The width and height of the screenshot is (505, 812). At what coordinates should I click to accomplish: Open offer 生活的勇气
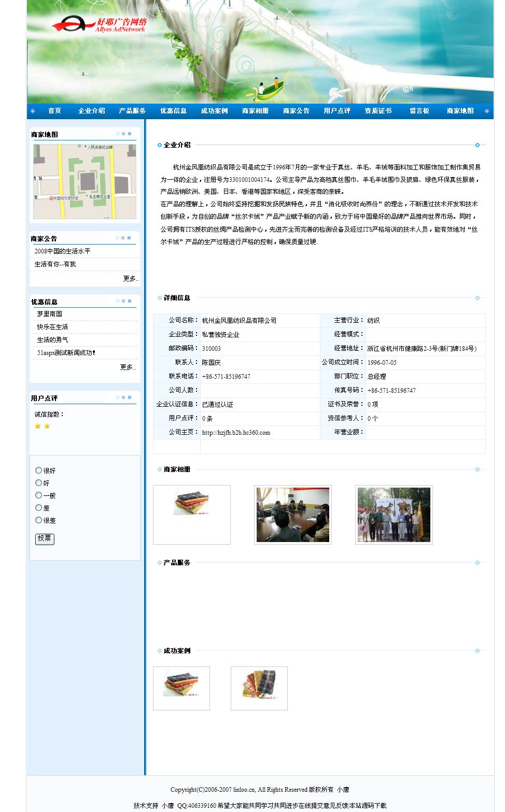point(52,340)
